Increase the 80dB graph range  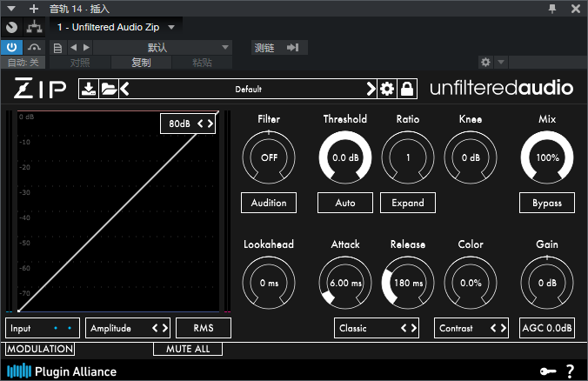[x=210, y=124]
